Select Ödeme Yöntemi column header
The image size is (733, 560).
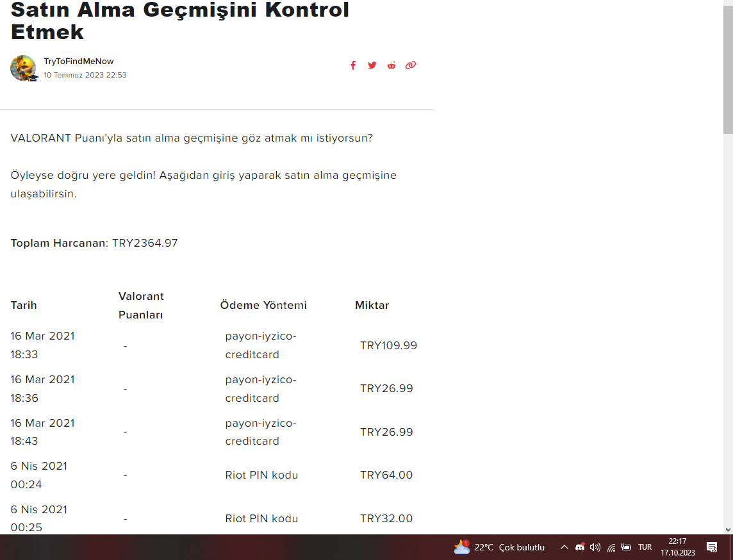click(x=263, y=305)
